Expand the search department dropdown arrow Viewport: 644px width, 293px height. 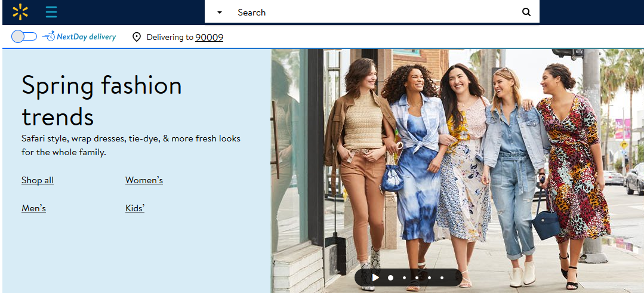click(x=220, y=13)
